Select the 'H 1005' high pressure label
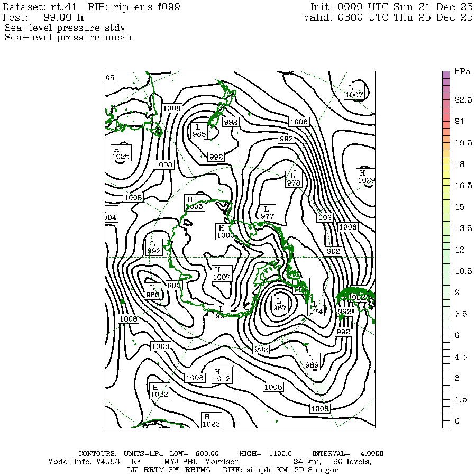476x476 pixels. 194,203
